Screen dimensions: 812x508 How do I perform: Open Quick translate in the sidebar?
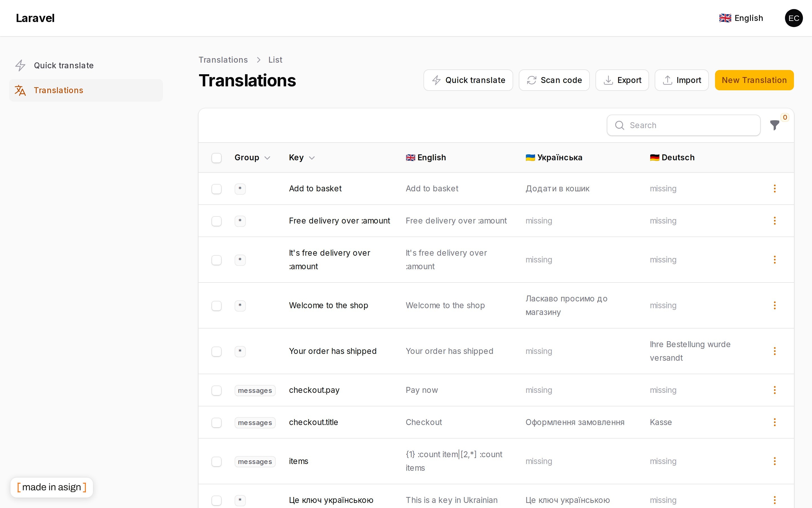click(86, 65)
